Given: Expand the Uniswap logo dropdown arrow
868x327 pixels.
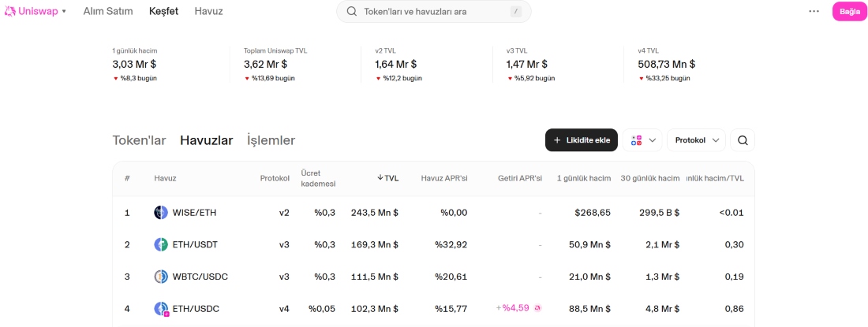Looking at the screenshot, I should pos(64,12).
